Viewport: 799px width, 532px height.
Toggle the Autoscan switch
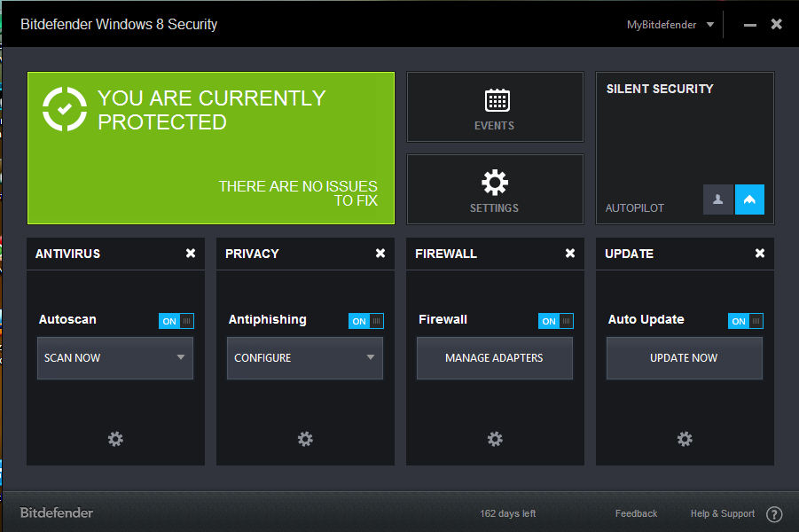[176, 321]
